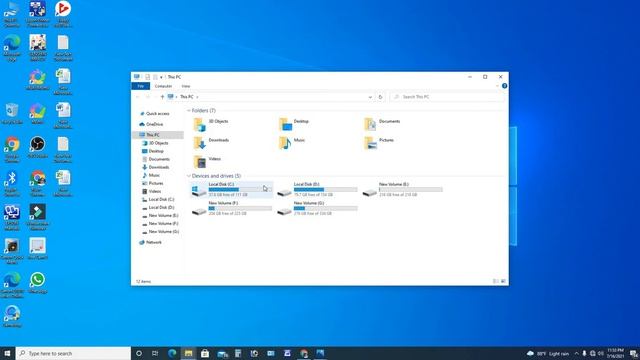Open the Videos folder in the Folders section

(207, 162)
